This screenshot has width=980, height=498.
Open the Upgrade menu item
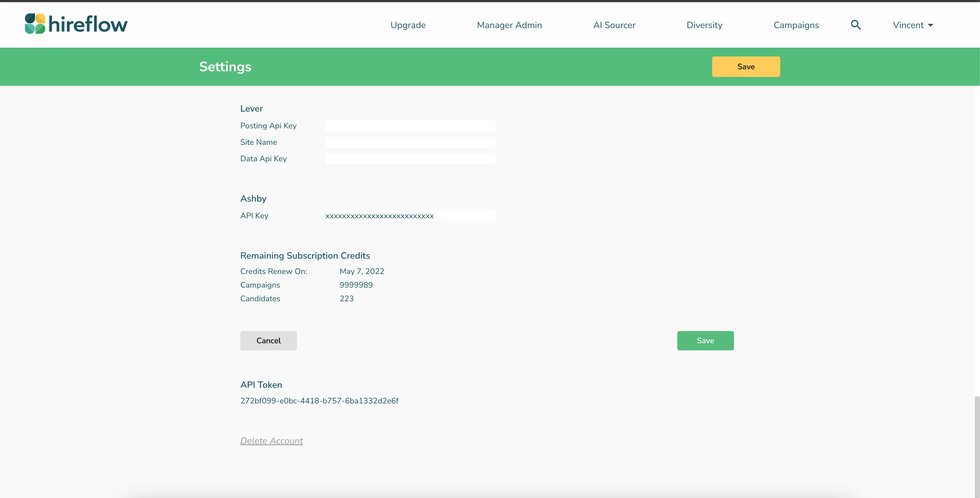[408, 25]
